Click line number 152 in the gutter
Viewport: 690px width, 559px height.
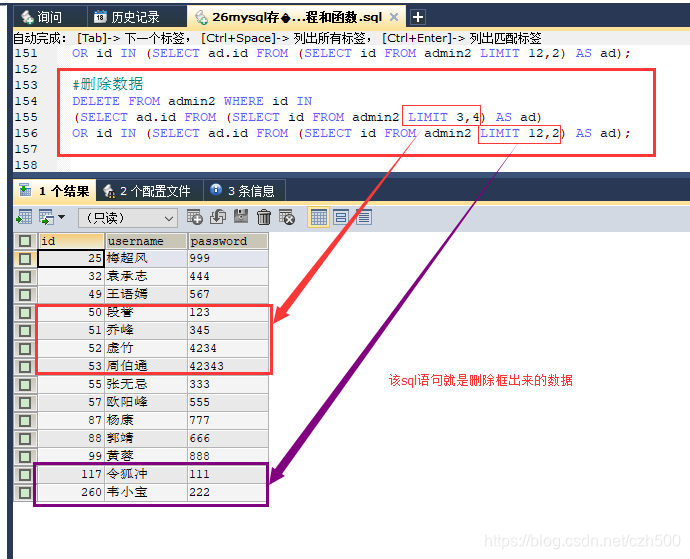pyautogui.click(x=26, y=69)
